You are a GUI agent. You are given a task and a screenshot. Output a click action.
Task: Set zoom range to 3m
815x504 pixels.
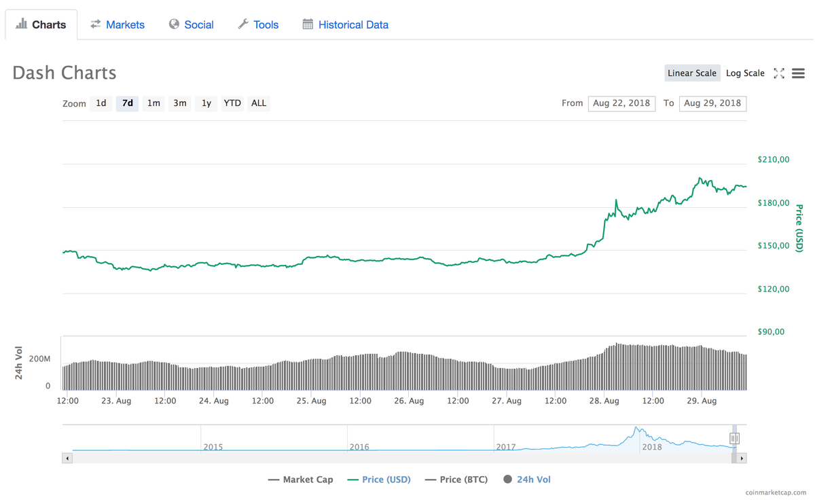[180, 103]
